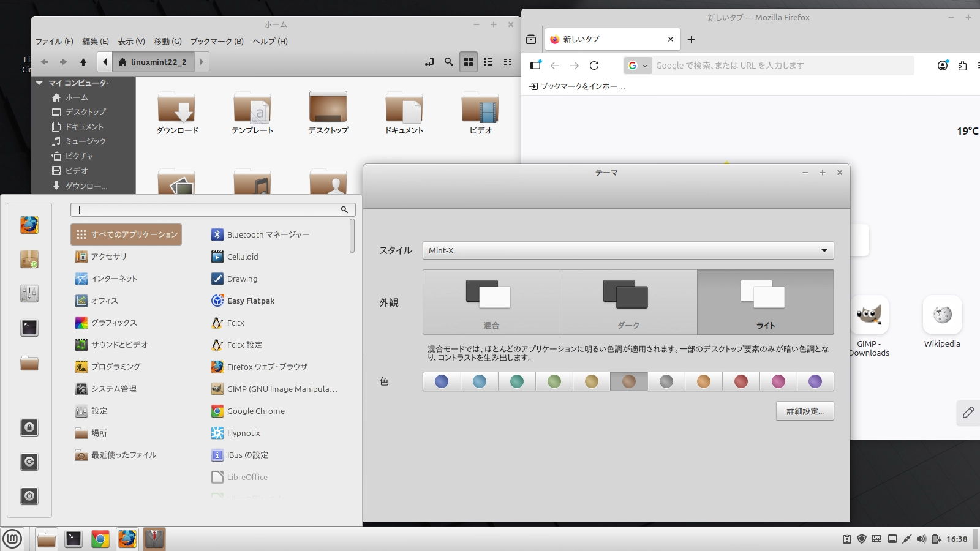Click ブックマークをインポート link in Firefox
This screenshot has width=980, height=551.
click(578, 86)
